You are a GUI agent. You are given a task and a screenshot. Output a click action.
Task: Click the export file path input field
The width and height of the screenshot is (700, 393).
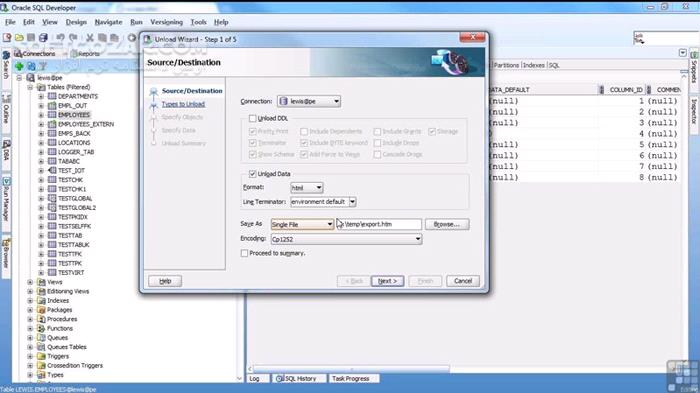[379, 224]
